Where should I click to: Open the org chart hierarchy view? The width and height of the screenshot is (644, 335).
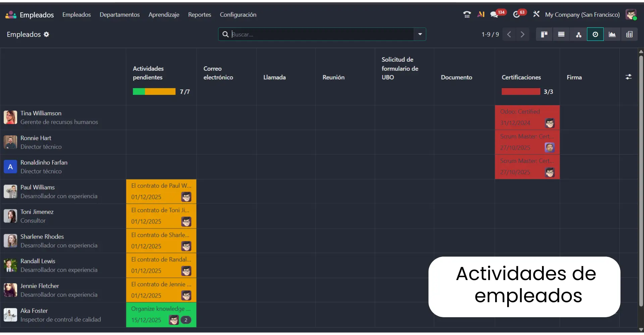click(x=579, y=34)
